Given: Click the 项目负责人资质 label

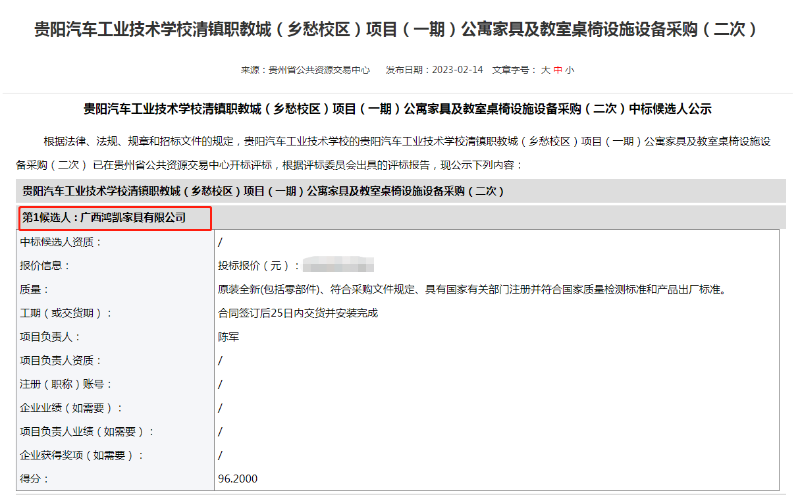Looking at the screenshot, I should [61, 361].
